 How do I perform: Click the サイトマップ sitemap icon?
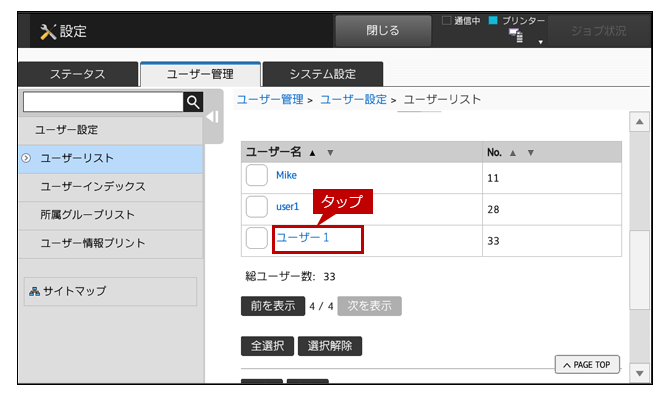[x=34, y=291]
